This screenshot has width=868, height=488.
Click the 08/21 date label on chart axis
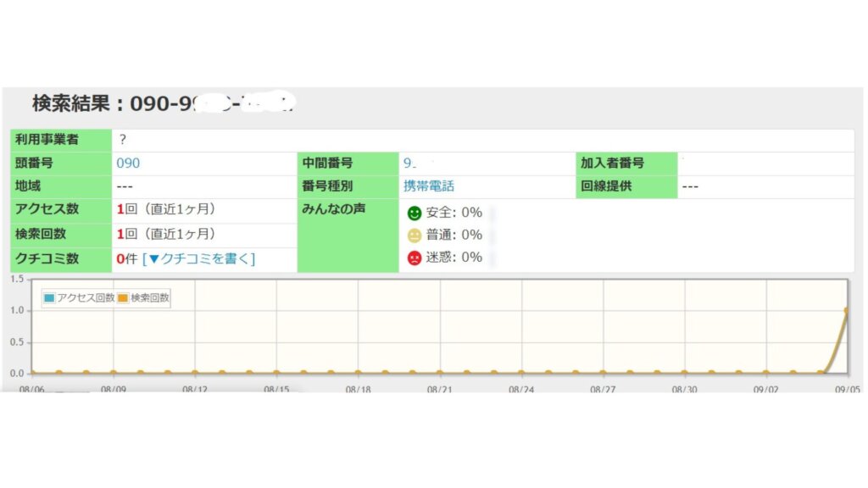pos(441,389)
